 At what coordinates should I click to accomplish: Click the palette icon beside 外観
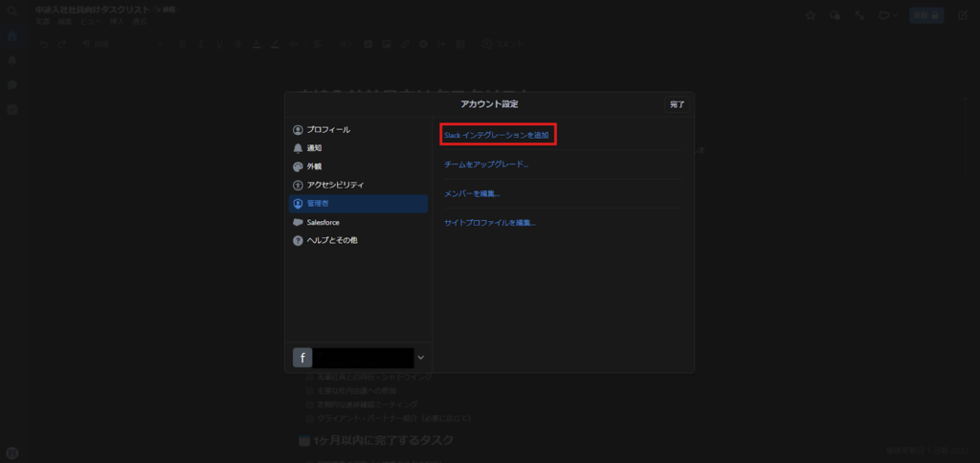click(298, 166)
